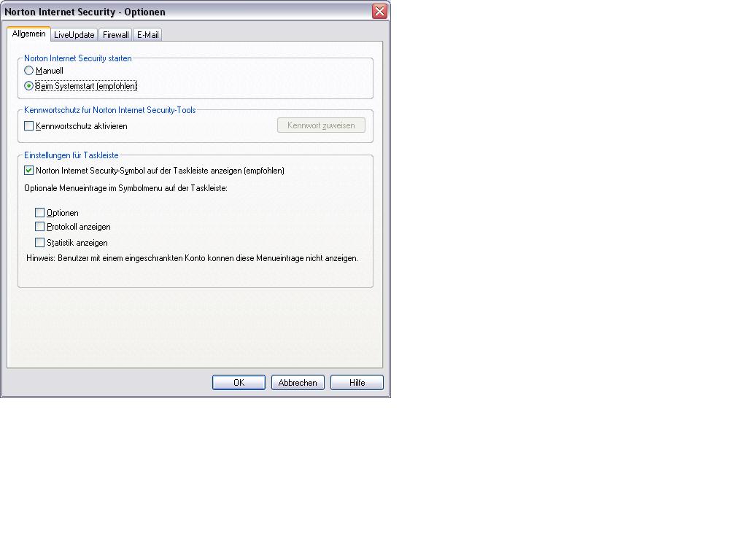Uncheck Security-Symbol auf der Taskleiste anzeigen
747x560 pixels.
tap(29, 170)
